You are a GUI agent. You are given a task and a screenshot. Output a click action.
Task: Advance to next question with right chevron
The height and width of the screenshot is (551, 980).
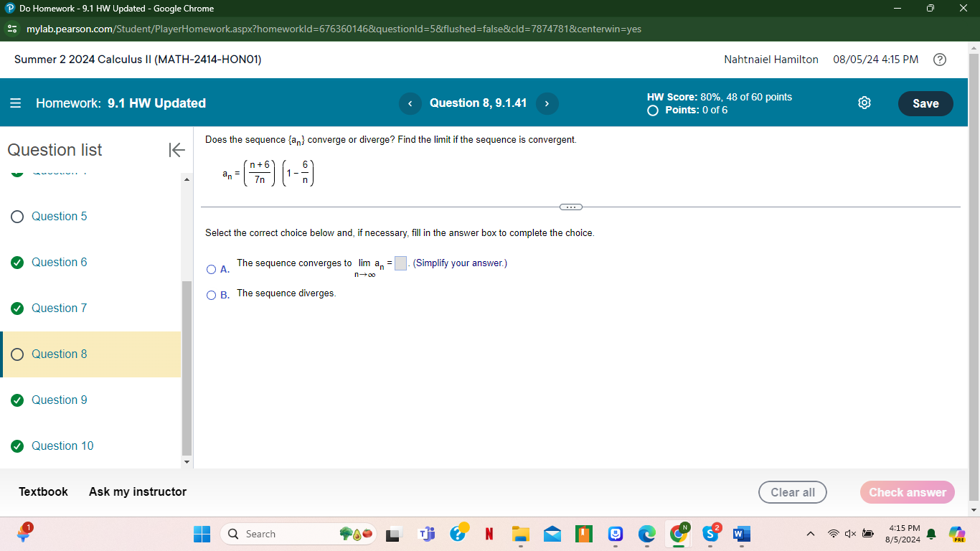click(547, 103)
